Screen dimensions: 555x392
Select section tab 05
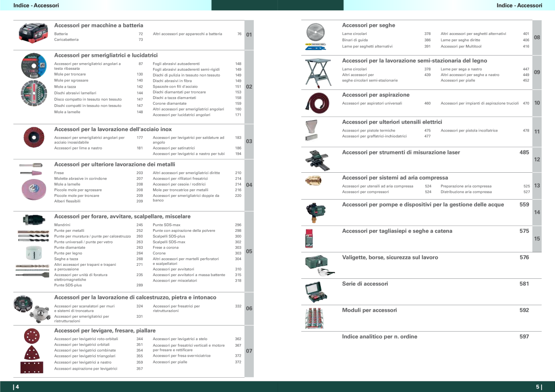249,251
